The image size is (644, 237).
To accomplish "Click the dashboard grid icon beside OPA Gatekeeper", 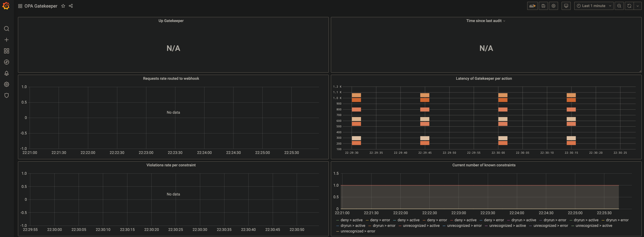I will pos(20,6).
